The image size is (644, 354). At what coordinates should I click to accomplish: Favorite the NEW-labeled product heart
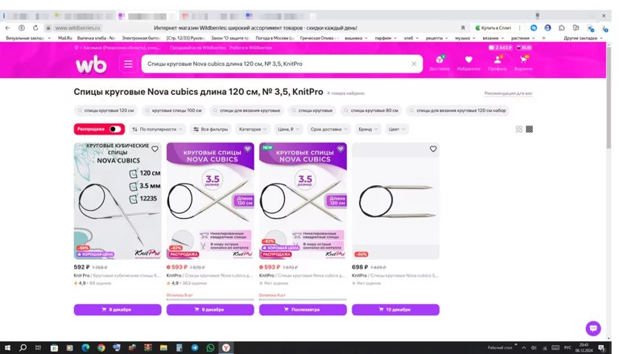click(x=341, y=149)
